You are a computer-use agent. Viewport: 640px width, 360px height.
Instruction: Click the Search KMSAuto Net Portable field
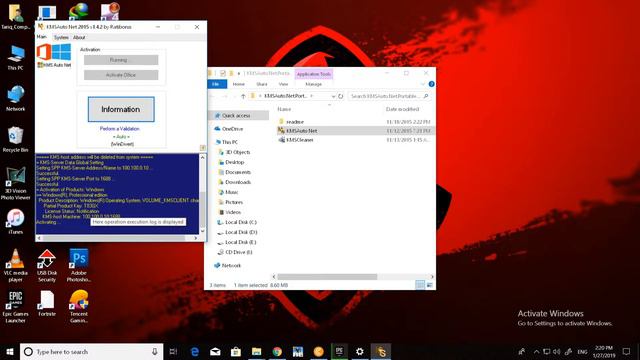pyautogui.click(x=389, y=96)
